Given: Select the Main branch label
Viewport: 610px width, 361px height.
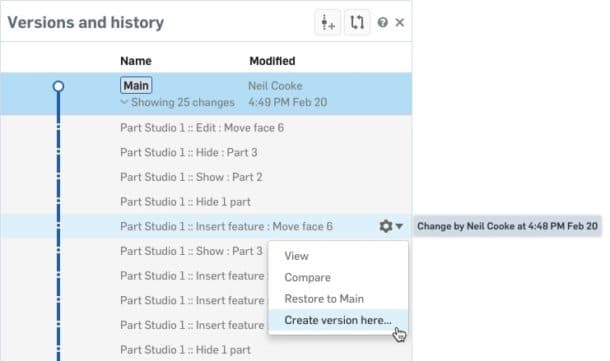Looking at the screenshot, I should coord(136,85).
